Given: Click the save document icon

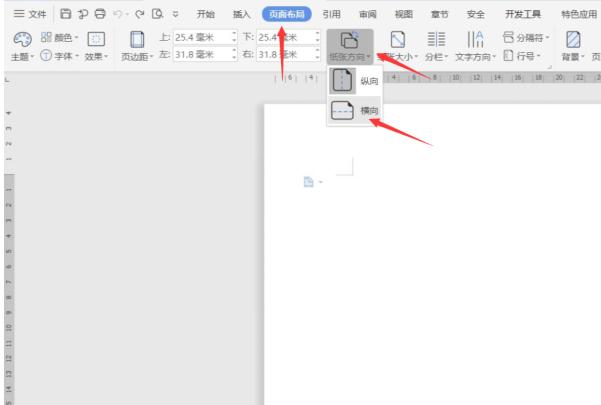Looking at the screenshot, I should click(66, 14).
